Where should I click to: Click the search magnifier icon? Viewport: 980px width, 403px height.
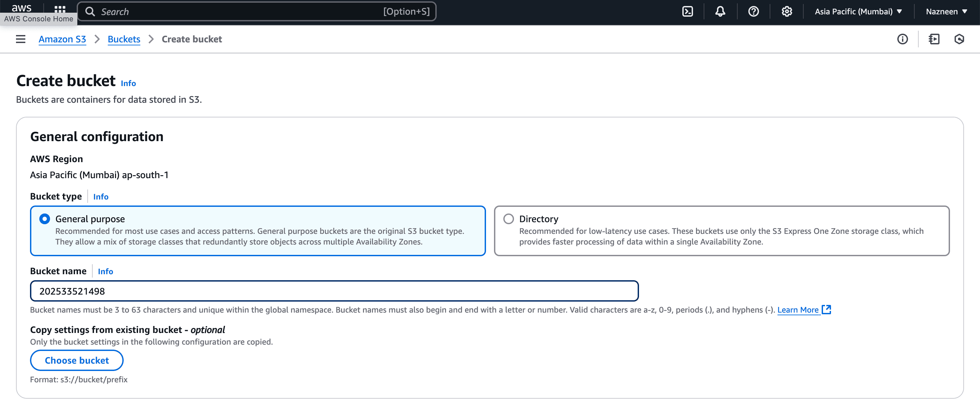tap(90, 11)
